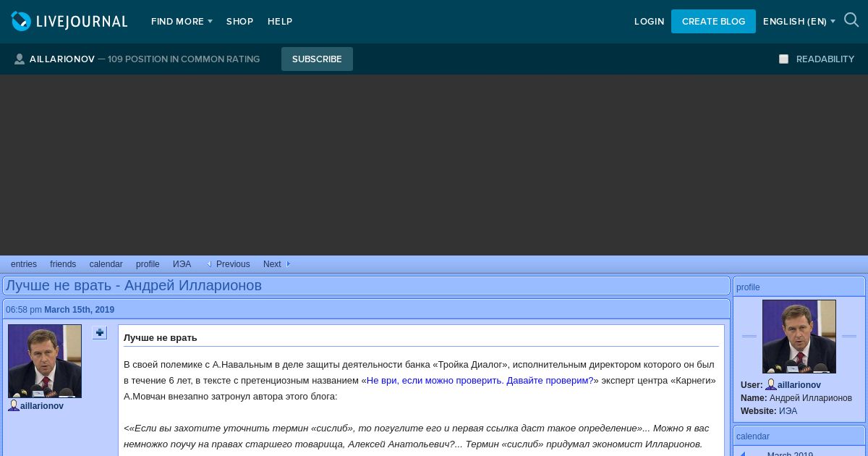The image size is (868, 456).
Task: Click the author's photo beside the post
Action: [x=45, y=361]
